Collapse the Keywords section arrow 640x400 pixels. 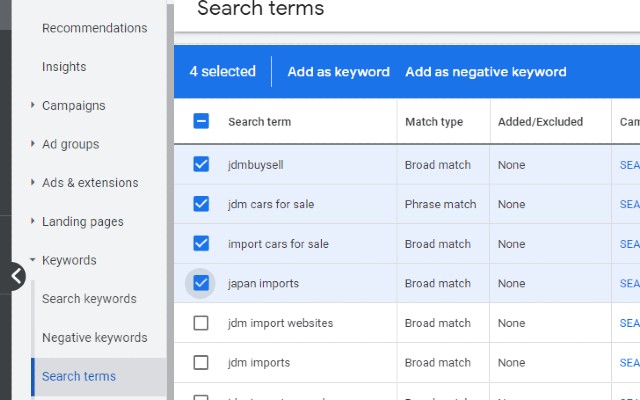[x=33, y=260]
